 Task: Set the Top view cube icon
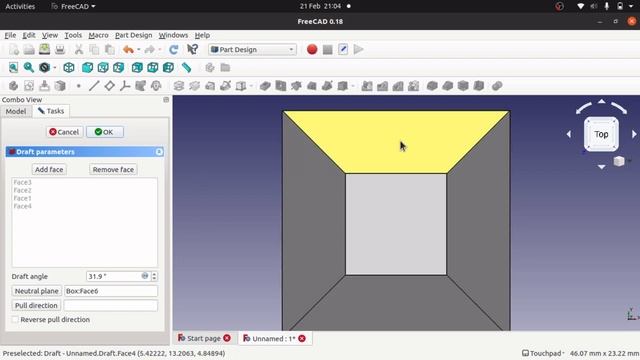103,68
